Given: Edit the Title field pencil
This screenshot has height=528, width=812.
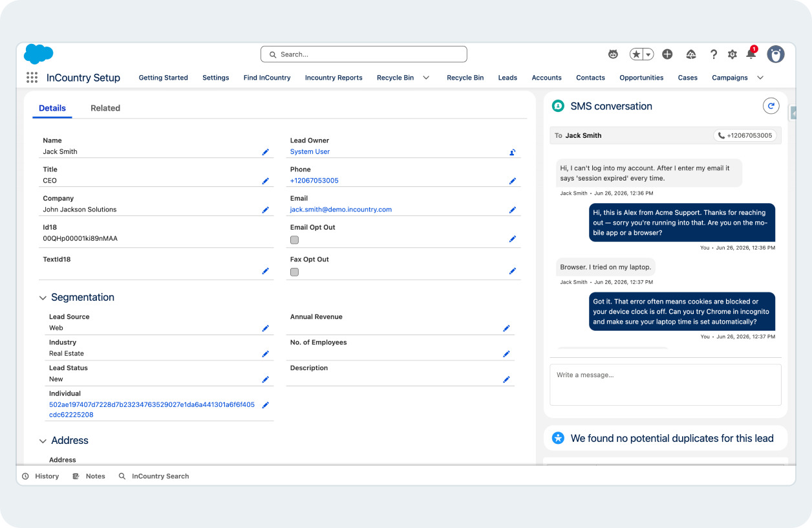Looking at the screenshot, I should pos(265,181).
